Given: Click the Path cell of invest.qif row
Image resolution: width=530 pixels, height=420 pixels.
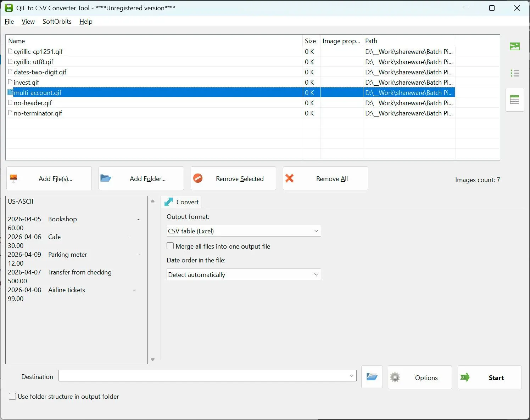Looking at the screenshot, I should [x=409, y=82].
